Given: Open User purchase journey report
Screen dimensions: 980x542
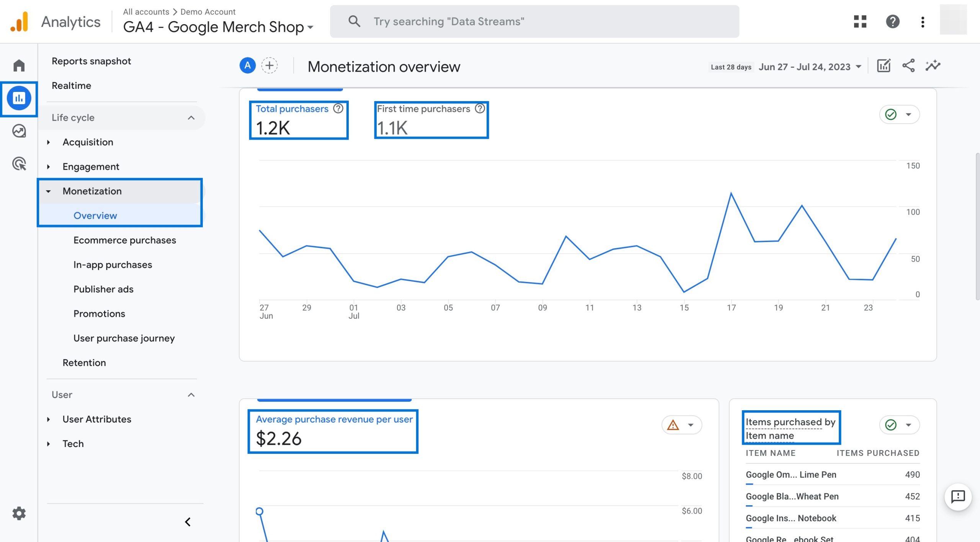Looking at the screenshot, I should 124,338.
